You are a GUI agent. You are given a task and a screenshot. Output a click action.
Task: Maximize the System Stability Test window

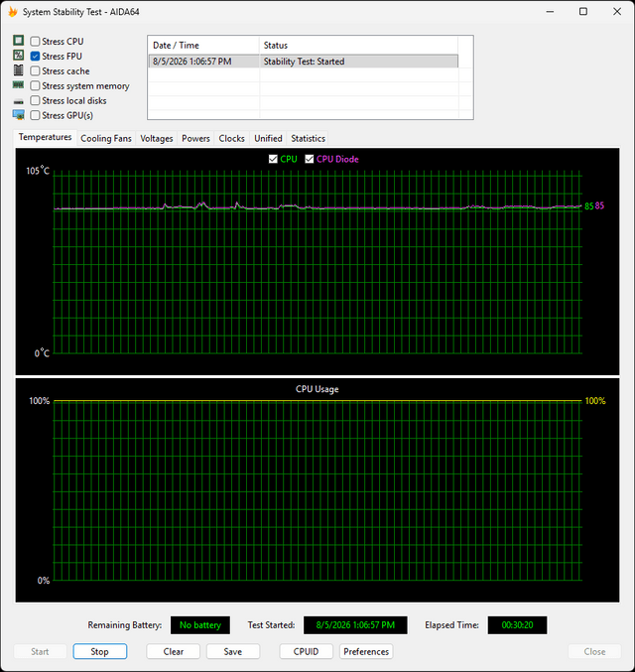tap(583, 12)
